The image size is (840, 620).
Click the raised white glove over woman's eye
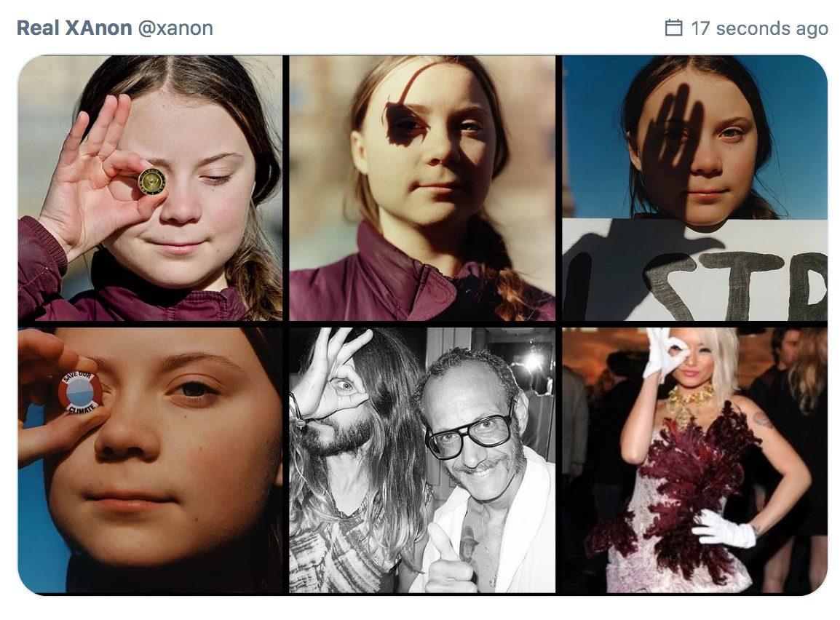[x=667, y=351]
